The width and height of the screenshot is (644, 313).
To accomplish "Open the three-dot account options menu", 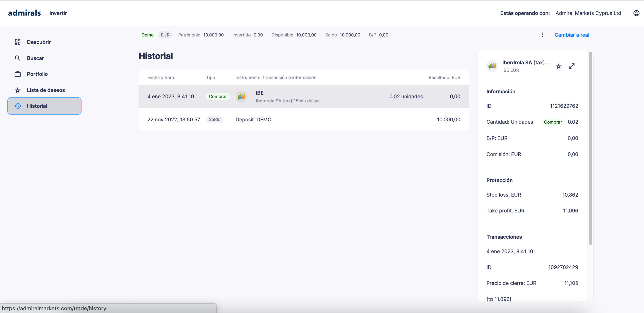I will point(542,35).
